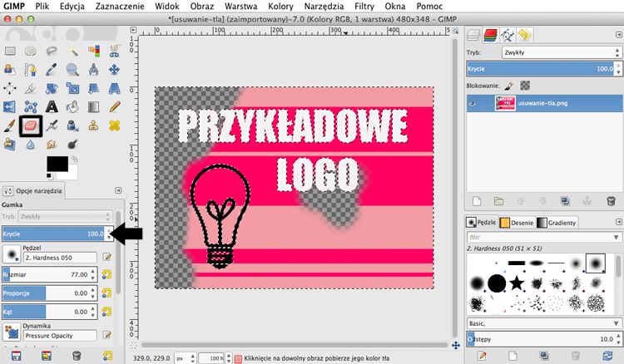
Task: Select the Zoom magnifier tool
Action: coord(72,70)
